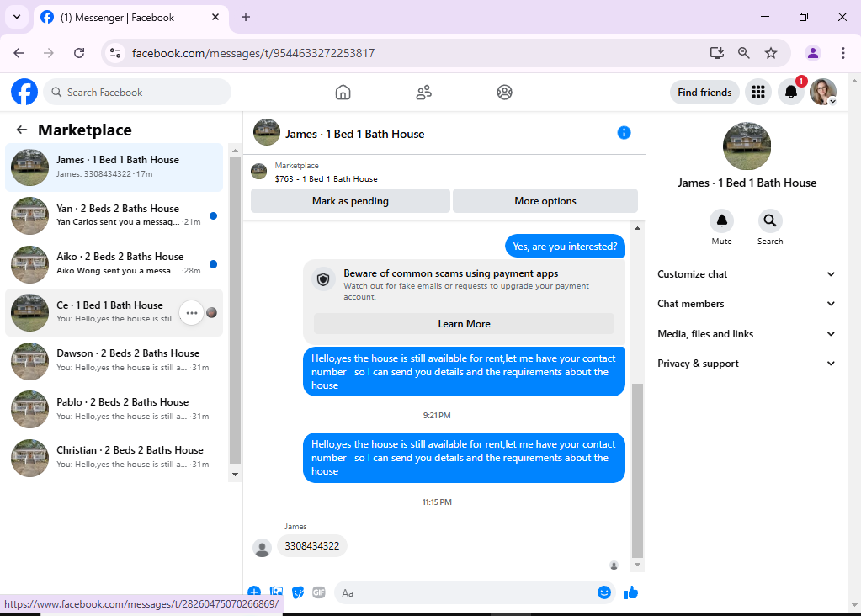Image resolution: width=861 pixels, height=616 pixels.
Task: Expand Privacy & support section
Action: (747, 364)
